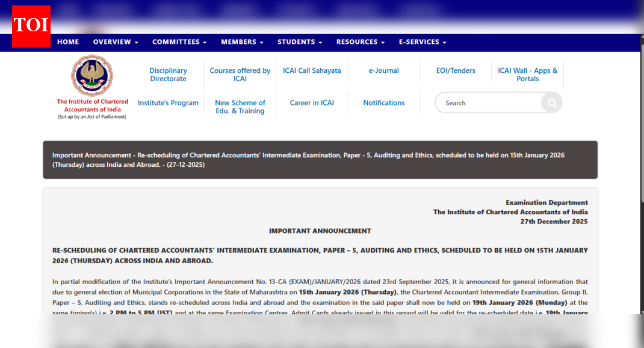Click the ICAI emblem logo
The width and height of the screenshot is (644, 348).
point(91,75)
